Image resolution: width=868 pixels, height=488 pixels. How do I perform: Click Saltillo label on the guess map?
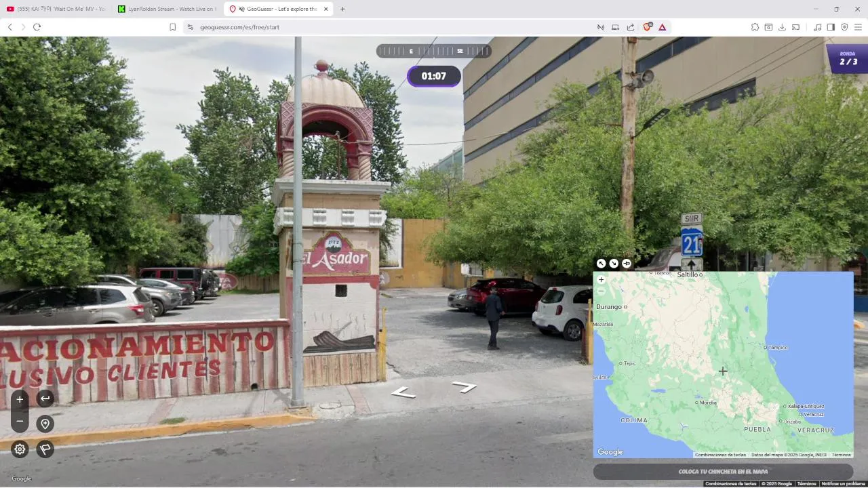click(x=689, y=274)
